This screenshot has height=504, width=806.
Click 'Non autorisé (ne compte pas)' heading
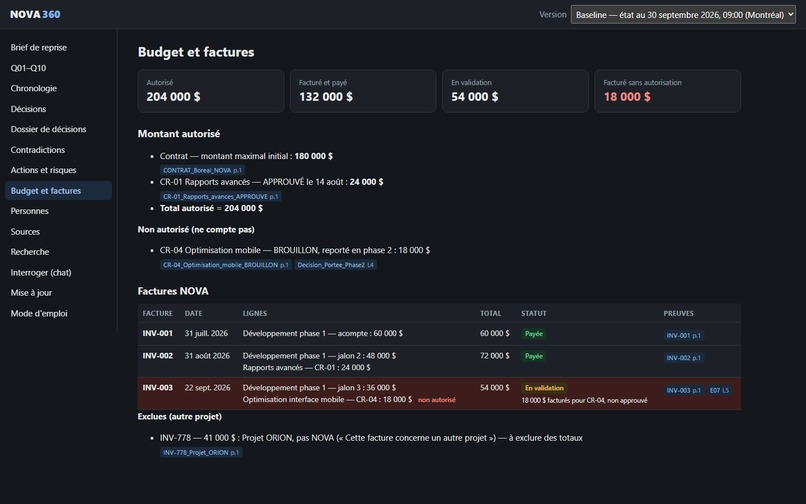pyautogui.click(x=196, y=229)
